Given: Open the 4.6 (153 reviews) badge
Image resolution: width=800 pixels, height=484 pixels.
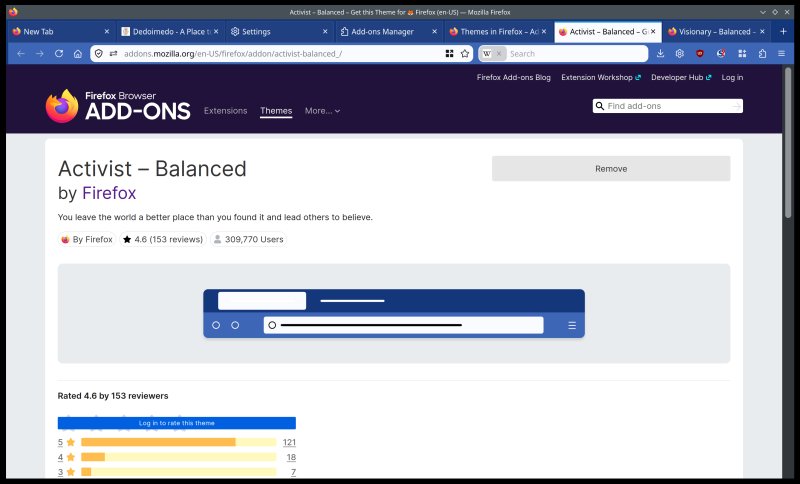Looking at the screenshot, I should [x=163, y=239].
